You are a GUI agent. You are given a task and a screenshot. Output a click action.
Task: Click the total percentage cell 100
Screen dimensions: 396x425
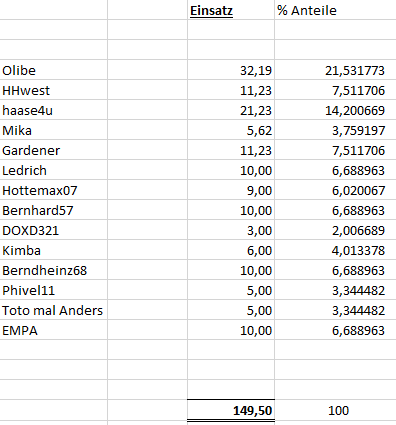click(x=335, y=410)
